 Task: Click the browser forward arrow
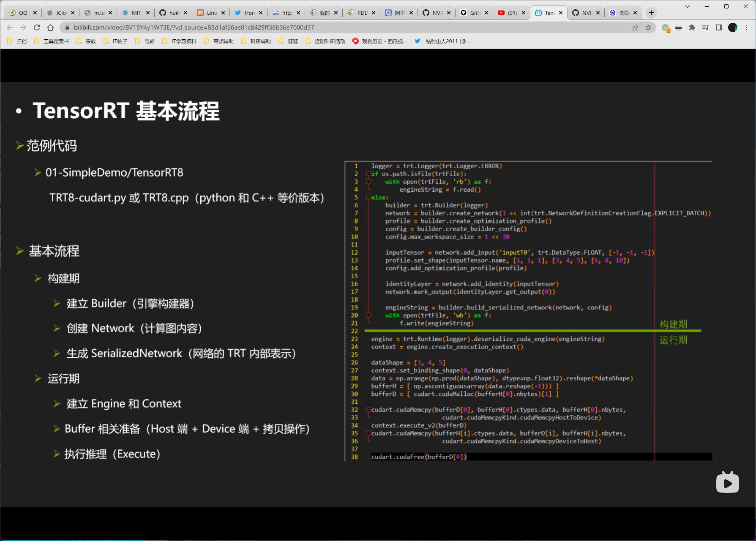pos(23,27)
